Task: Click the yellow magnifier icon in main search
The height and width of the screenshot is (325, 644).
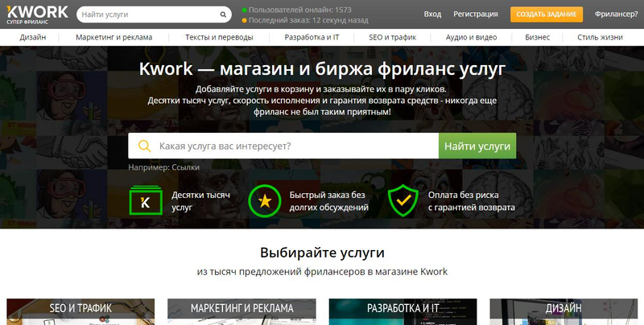Action: point(144,146)
